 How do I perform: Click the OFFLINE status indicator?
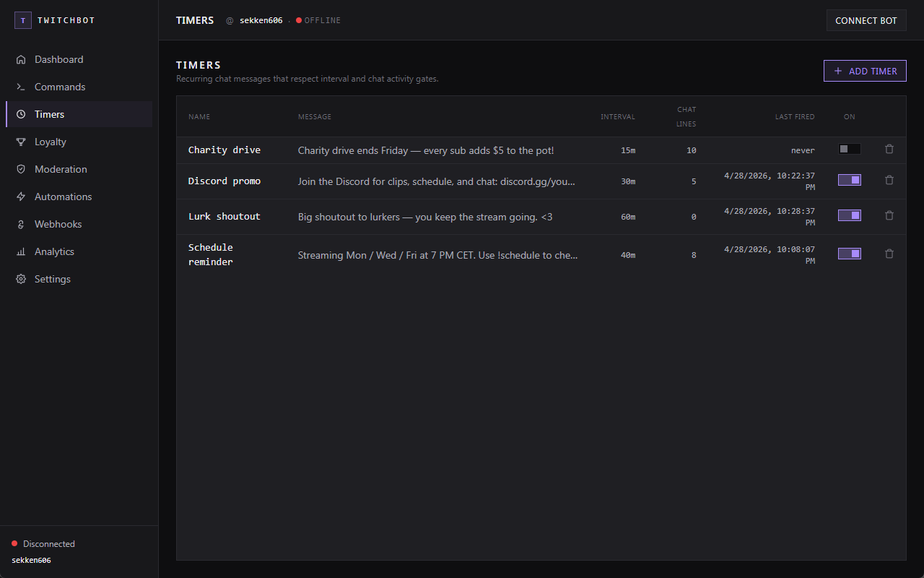(318, 20)
